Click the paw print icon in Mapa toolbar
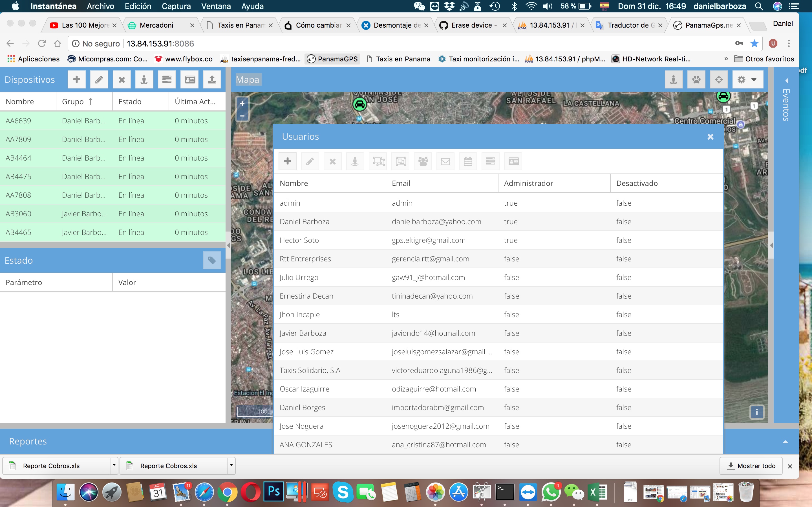The width and height of the screenshot is (812, 507). [696, 79]
